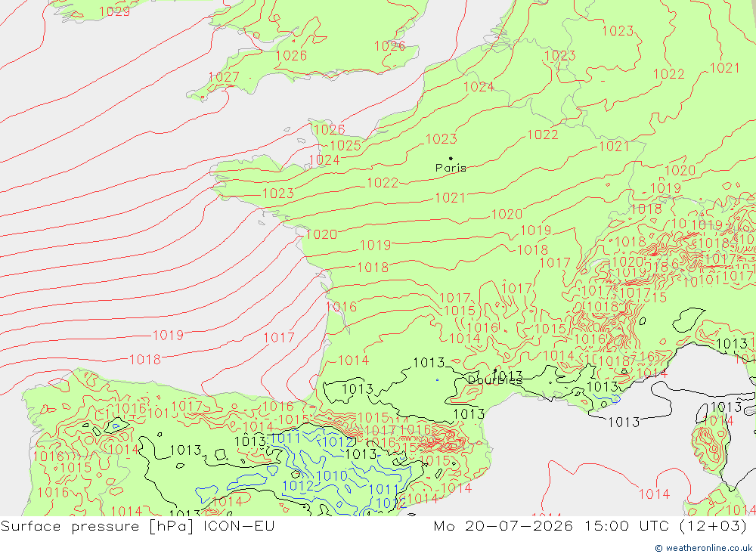The image size is (756, 554).
Task: Click the Paris city label
Action: click(451, 168)
